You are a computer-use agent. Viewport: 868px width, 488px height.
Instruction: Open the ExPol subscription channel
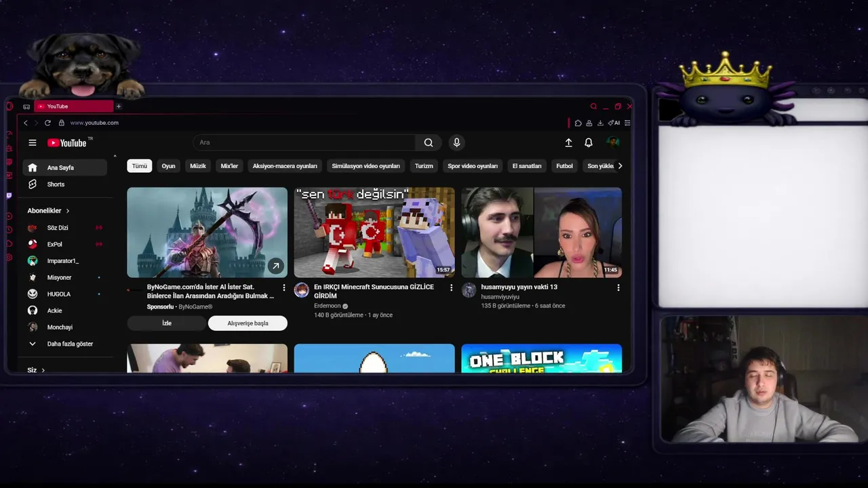(x=65, y=244)
